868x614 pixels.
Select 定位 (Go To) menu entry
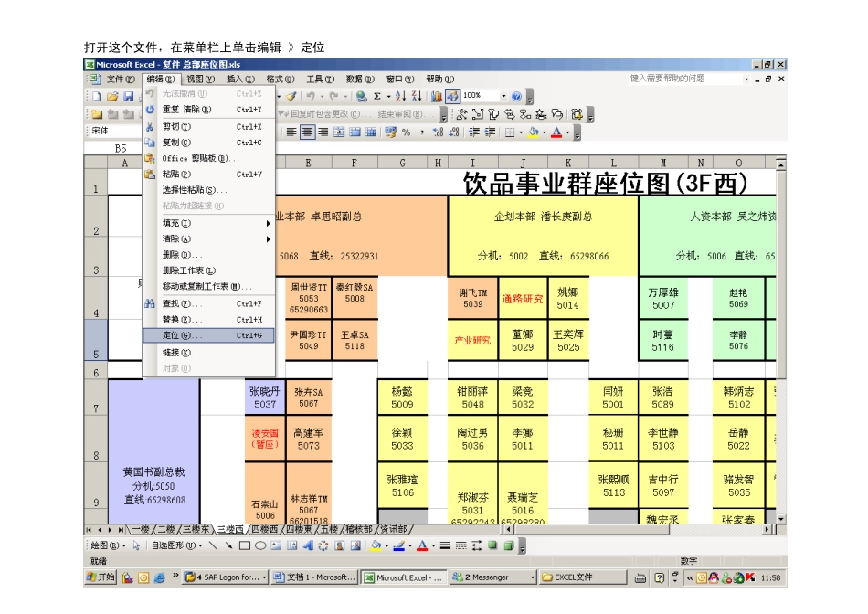tap(208, 335)
